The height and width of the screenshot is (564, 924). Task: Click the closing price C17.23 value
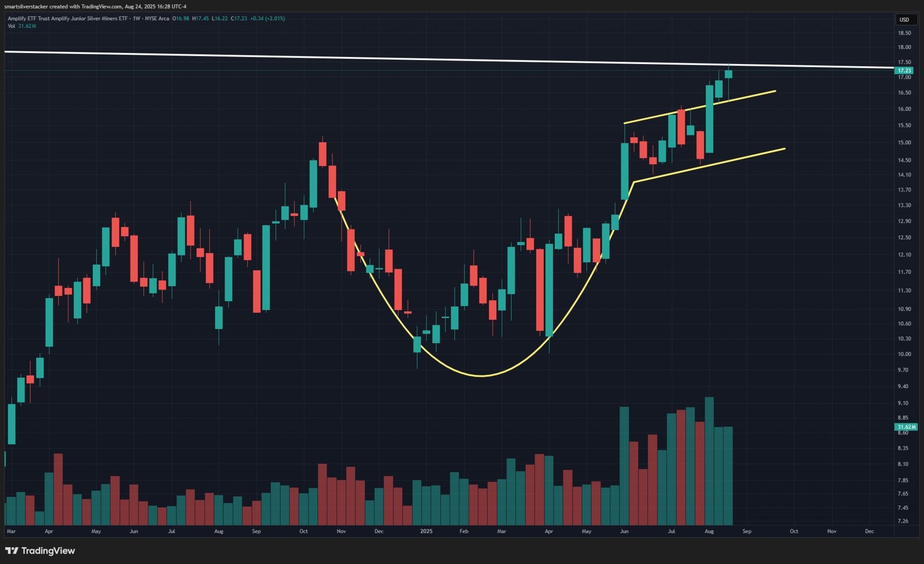[239, 18]
